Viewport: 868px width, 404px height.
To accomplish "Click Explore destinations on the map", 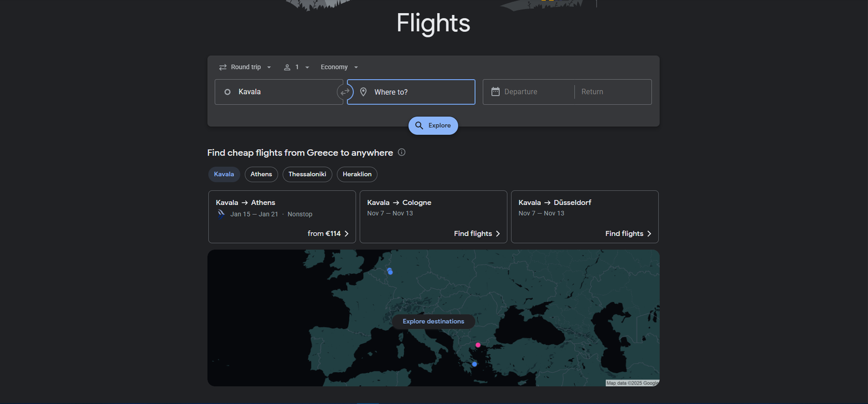I will [433, 322].
